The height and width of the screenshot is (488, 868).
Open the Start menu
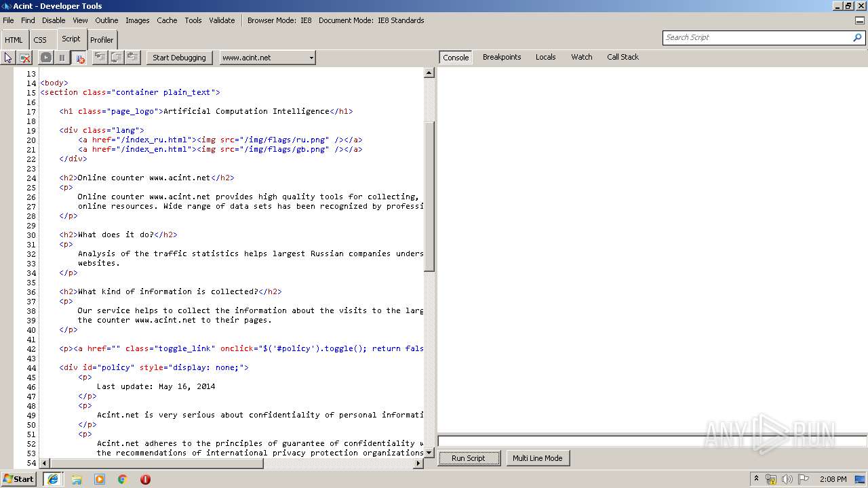click(18, 479)
